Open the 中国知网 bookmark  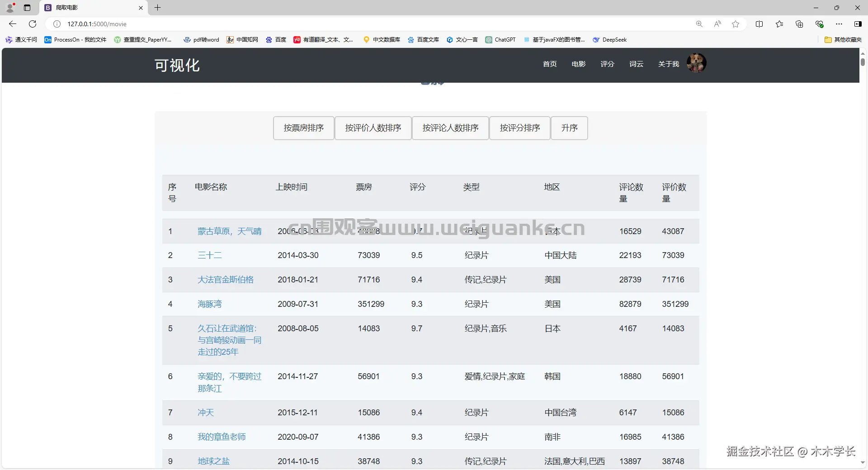pos(242,40)
